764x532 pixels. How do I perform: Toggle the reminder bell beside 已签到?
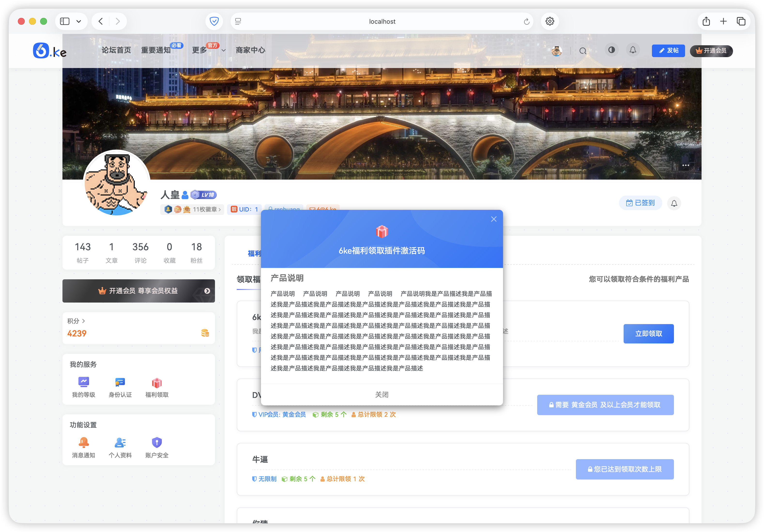point(674,203)
